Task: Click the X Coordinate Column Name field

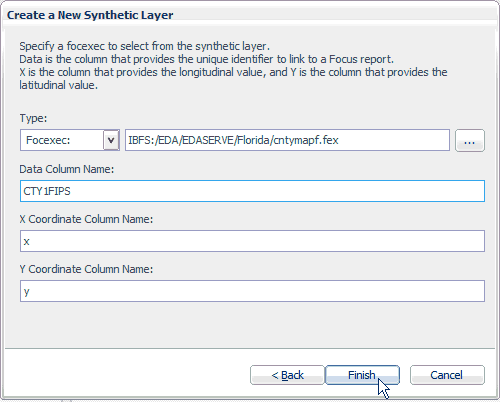Action: 252,241
